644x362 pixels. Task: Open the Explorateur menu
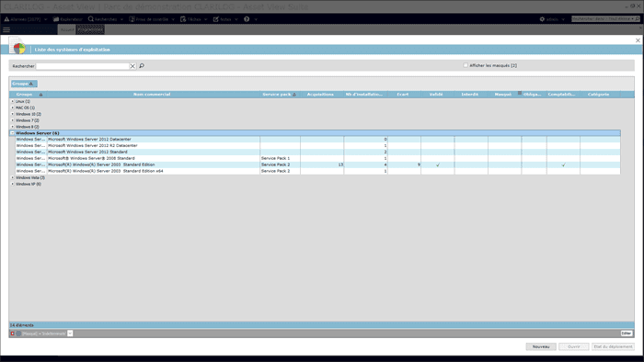tap(68, 19)
